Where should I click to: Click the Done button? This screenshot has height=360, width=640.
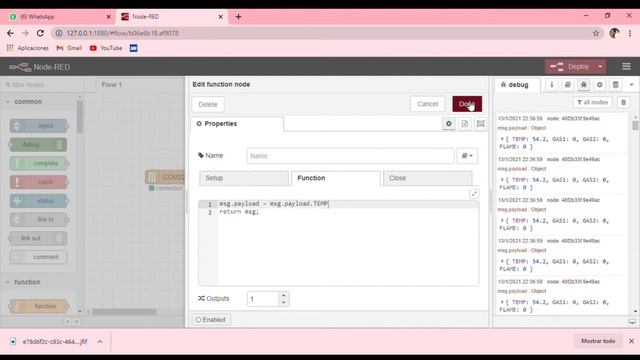point(467,104)
